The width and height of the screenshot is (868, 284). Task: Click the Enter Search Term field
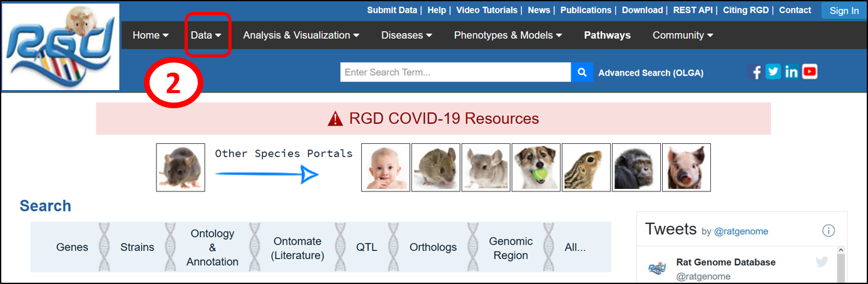point(455,72)
